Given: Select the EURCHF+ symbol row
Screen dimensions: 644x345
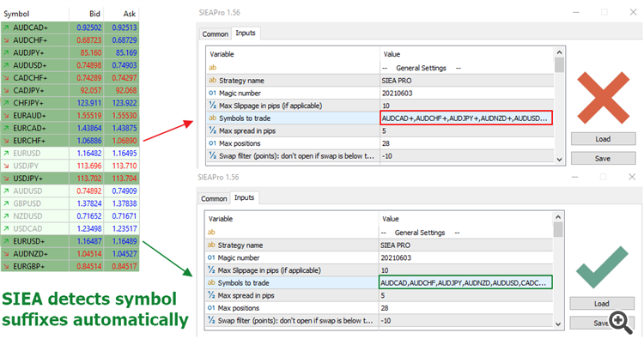Looking at the screenshot, I should [70, 141].
